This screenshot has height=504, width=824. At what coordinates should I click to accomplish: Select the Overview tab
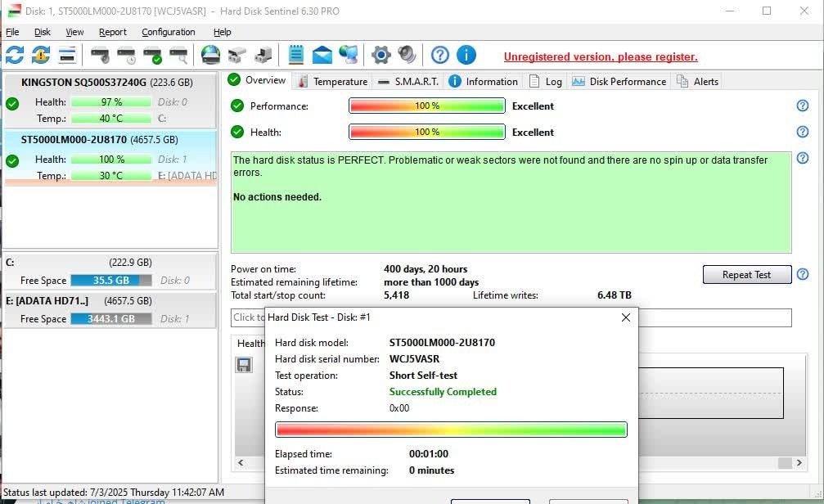coord(257,80)
